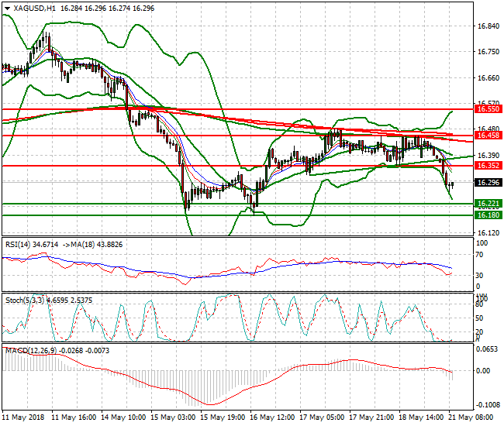Click the 21 May 08:00 time label
504x426 pixels.
[x=471, y=417]
